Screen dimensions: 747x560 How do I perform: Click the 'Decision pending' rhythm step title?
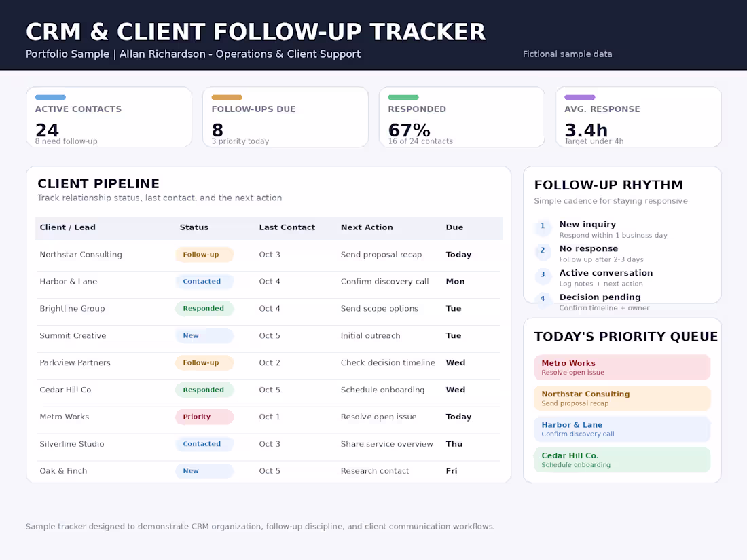600,297
